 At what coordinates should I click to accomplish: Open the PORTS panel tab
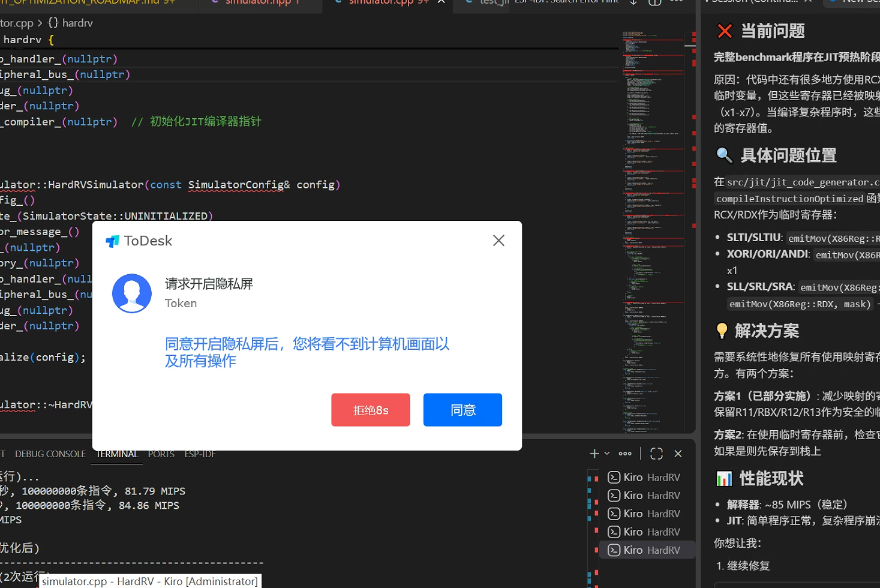tap(161, 454)
